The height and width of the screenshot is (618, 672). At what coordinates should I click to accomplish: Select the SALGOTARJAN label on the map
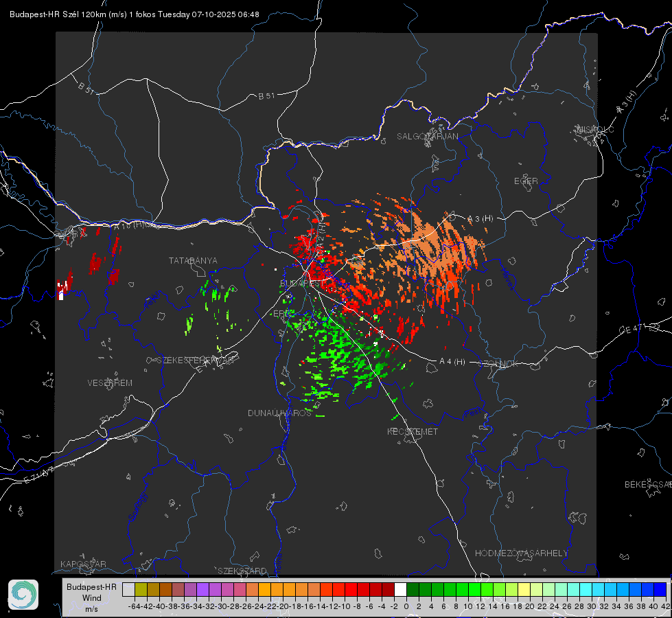point(427,137)
